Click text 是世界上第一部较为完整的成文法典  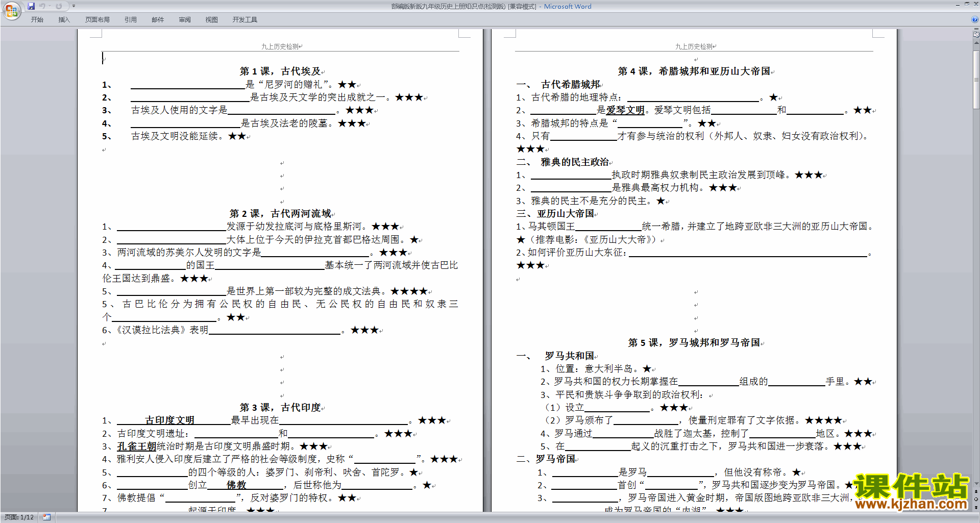(x=304, y=291)
